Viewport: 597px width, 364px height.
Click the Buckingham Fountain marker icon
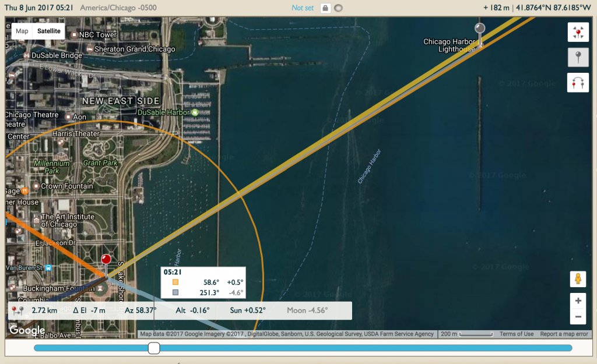point(100,288)
